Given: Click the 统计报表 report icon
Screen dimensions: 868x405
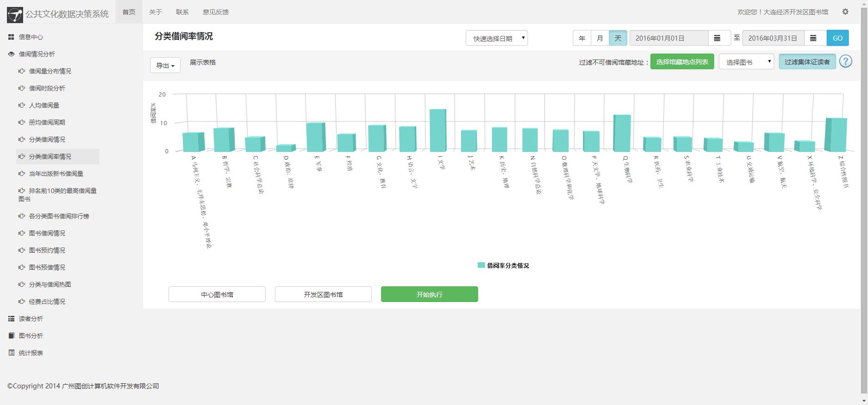Looking at the screenshot, I should point(11,353).
